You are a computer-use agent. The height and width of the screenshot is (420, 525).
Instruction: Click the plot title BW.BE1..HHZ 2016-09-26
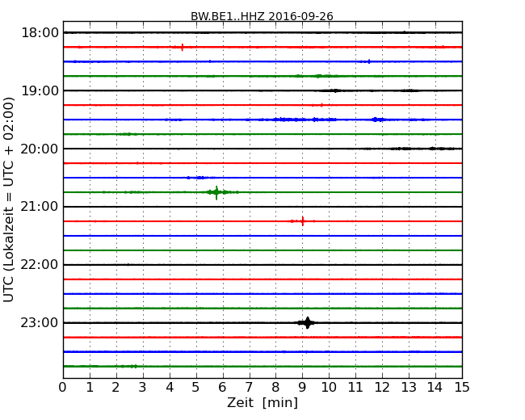coord(262,16)
